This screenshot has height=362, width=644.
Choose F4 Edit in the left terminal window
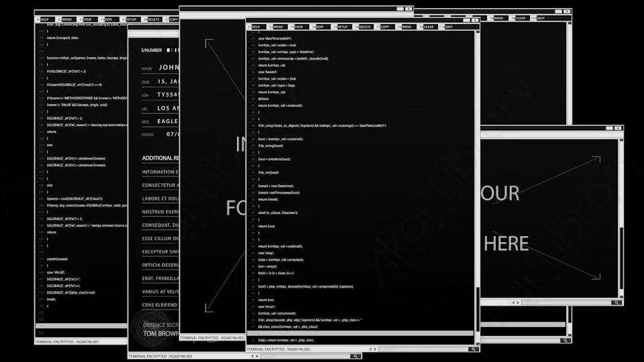click(107, 19)
